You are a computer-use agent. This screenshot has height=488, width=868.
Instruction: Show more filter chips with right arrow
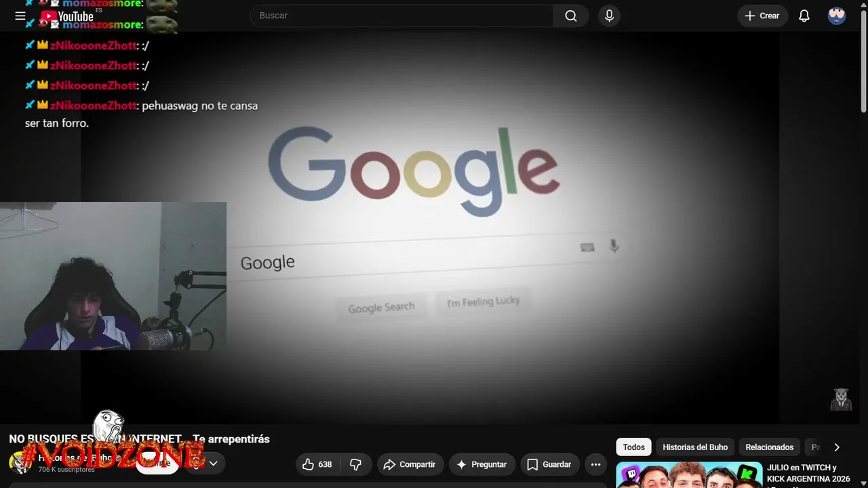(x=837, y=447)
